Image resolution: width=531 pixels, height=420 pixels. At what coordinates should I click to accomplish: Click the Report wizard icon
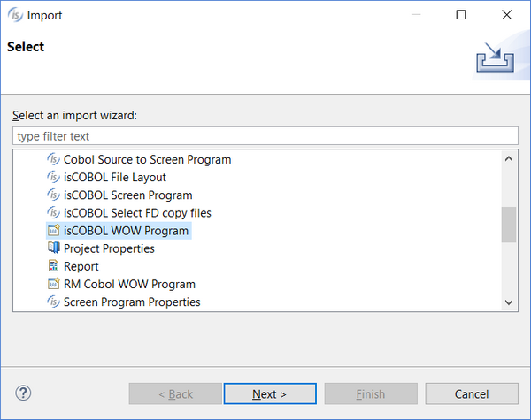coord(53,266)
